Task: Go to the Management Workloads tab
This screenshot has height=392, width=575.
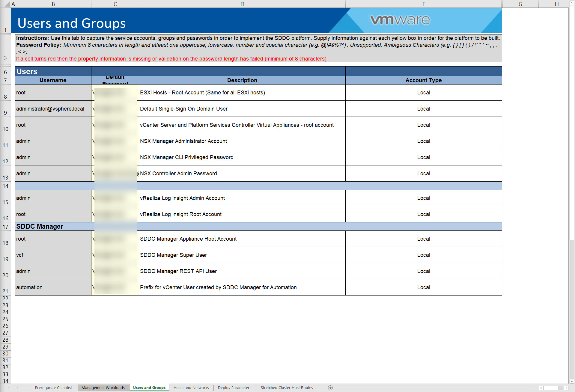Action: click(x=103, y=388)
